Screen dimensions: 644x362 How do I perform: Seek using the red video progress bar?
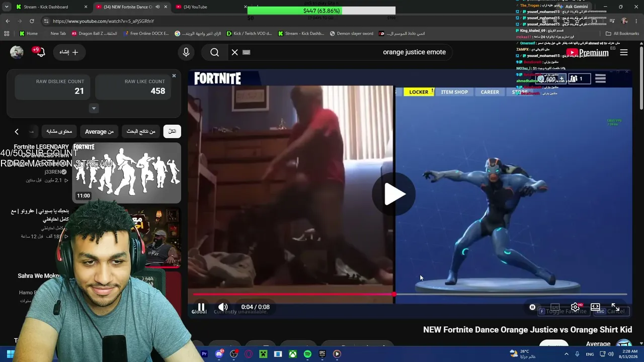[x=410, y=294]
